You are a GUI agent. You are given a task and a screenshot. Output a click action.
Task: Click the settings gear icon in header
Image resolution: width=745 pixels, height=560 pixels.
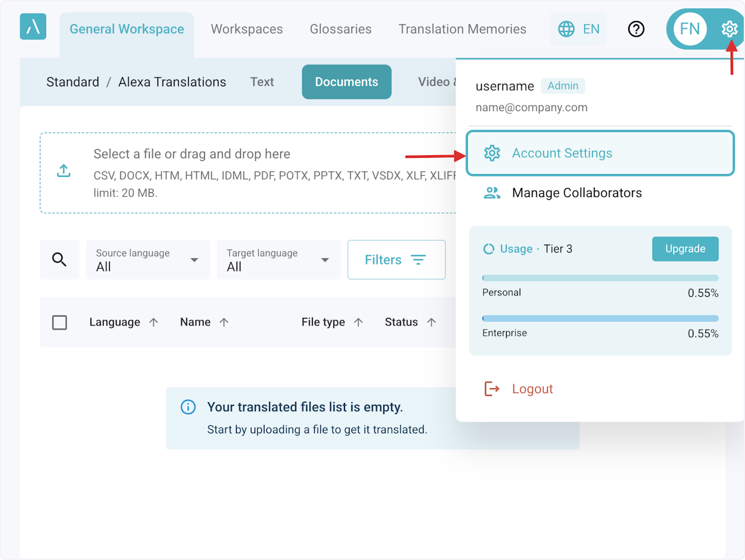729,29
